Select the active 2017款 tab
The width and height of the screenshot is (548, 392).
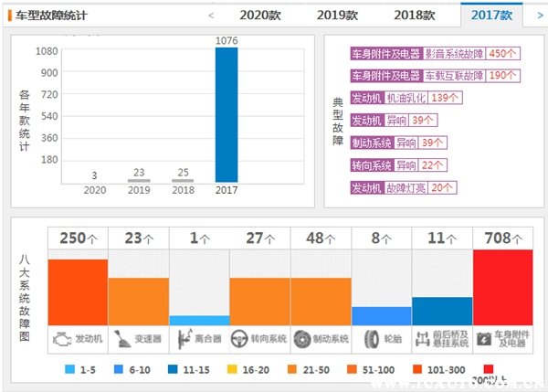tap(492, 16)
